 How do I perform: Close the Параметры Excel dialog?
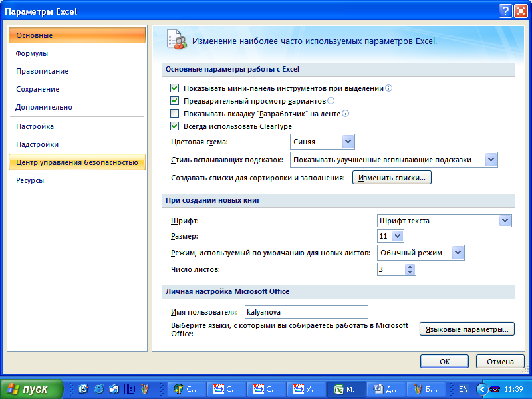click(521, 11)
